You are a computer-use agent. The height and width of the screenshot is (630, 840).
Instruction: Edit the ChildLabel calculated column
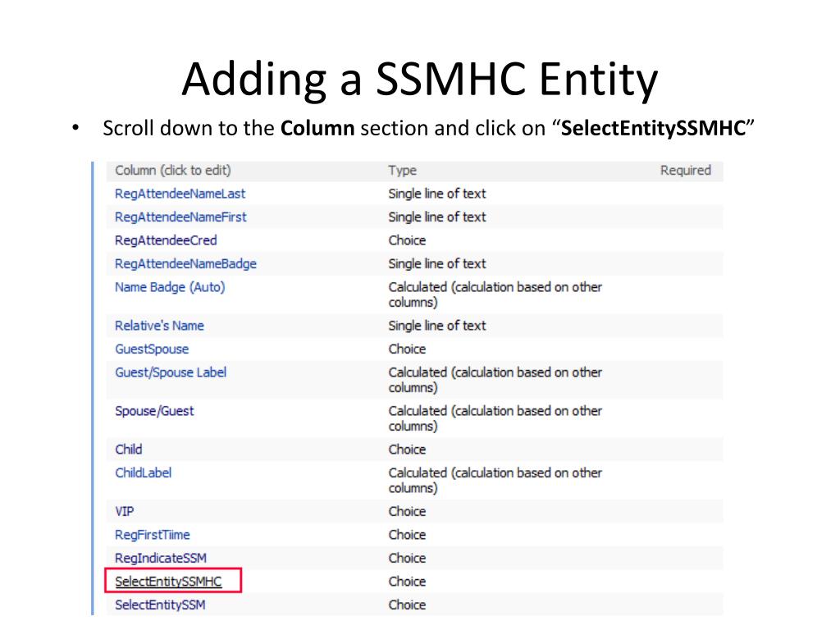pos(143,472)
